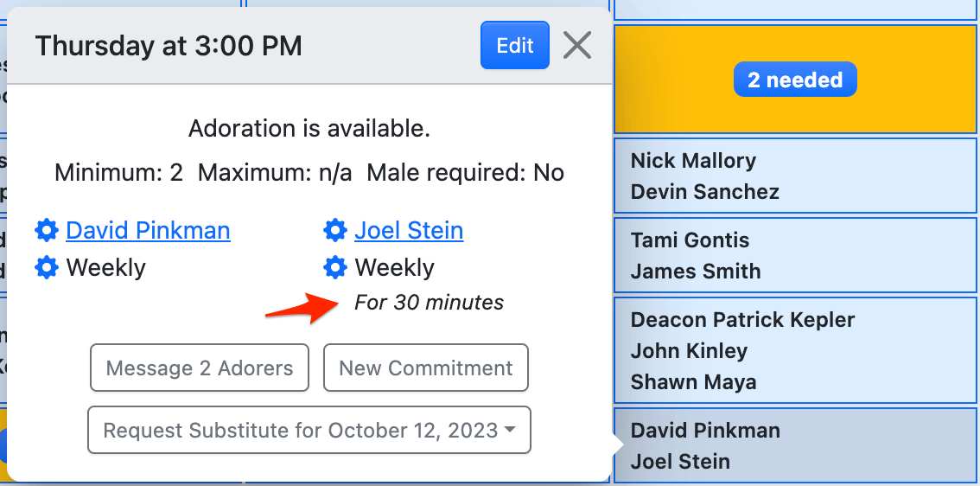
Task: Close the Thursday 3:00 PM popup
Action: (577, 46)
